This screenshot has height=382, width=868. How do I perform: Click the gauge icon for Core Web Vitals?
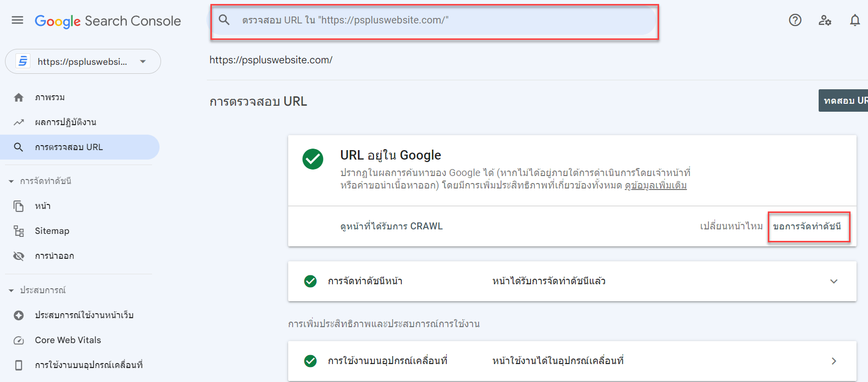pyautogui.click(x=19, y=340)
